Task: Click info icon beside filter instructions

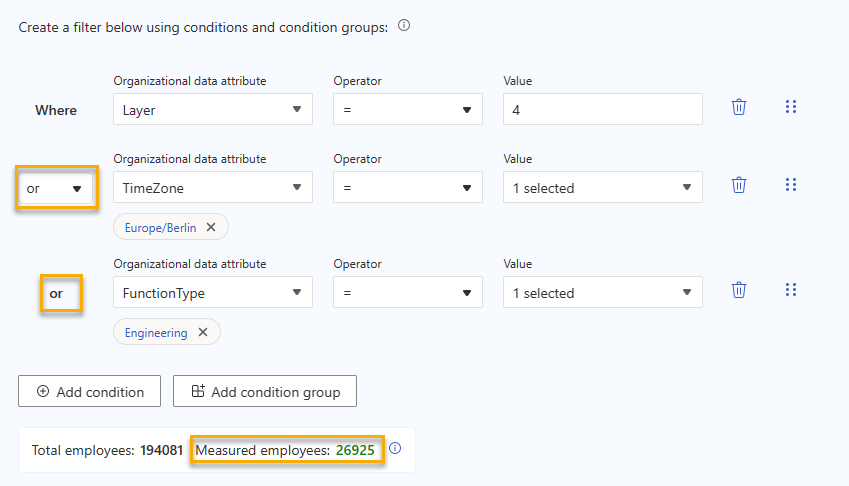Action: tap(404, 26)
